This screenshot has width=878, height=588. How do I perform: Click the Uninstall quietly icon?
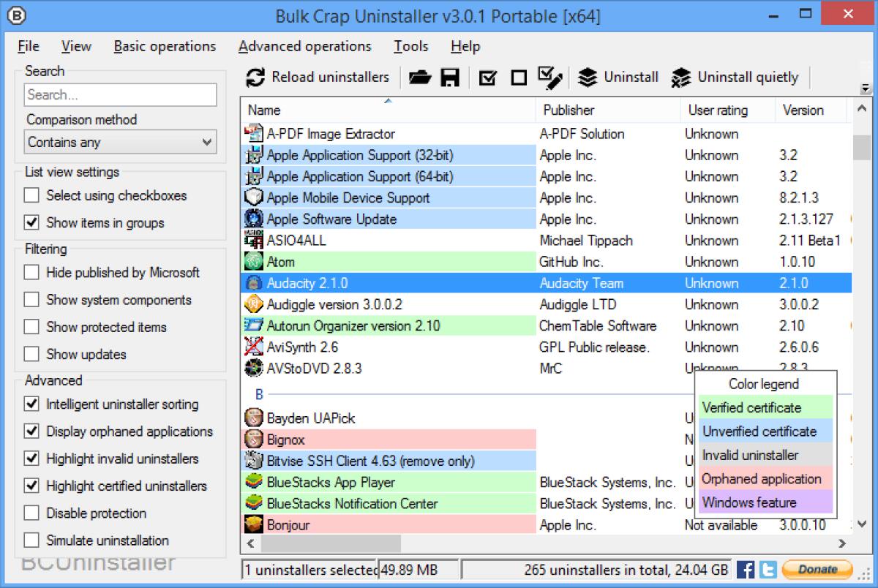(x=681, y=77)
